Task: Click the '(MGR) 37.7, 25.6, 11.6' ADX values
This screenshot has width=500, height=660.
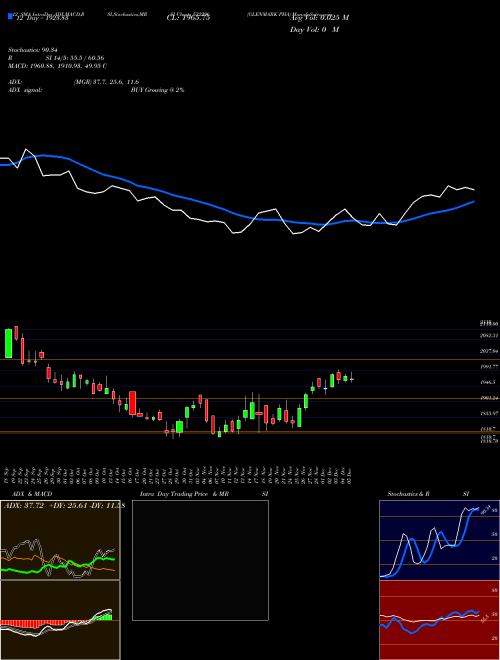Action: (x=106, y=82)
